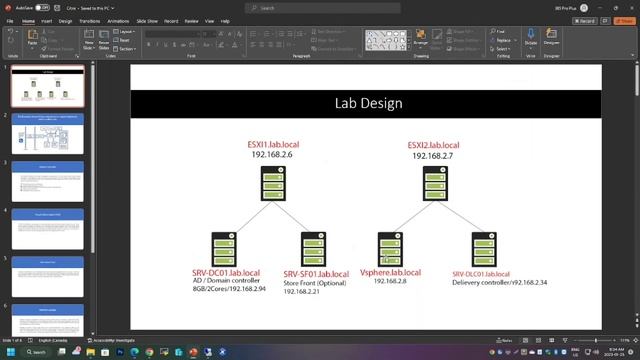Image resolution: width=640 pixels, height=360 pixels.
Task: Click the Lab Design slide title
Action: point(368,103)
